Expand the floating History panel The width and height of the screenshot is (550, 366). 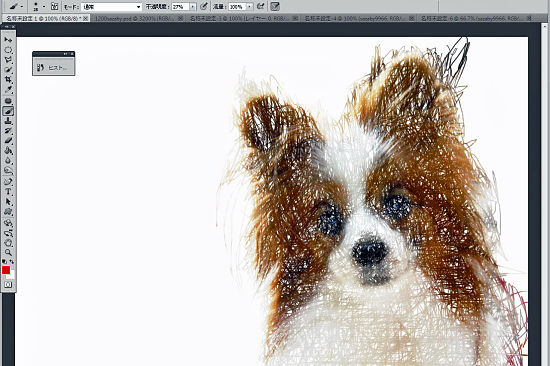pyautogui.click(x=66, y=54)
